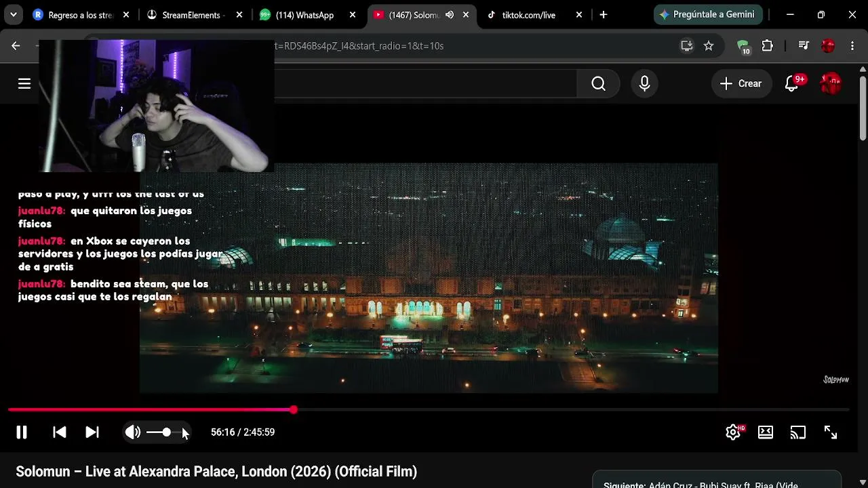This screenshot has width=868, height=488.
Task: Skip to the next video
Action: tap(92, 432)
